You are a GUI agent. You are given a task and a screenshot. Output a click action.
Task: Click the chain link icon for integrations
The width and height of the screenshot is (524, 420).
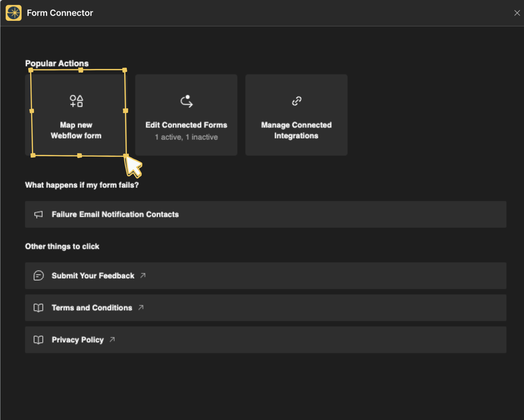pos(296,101)
